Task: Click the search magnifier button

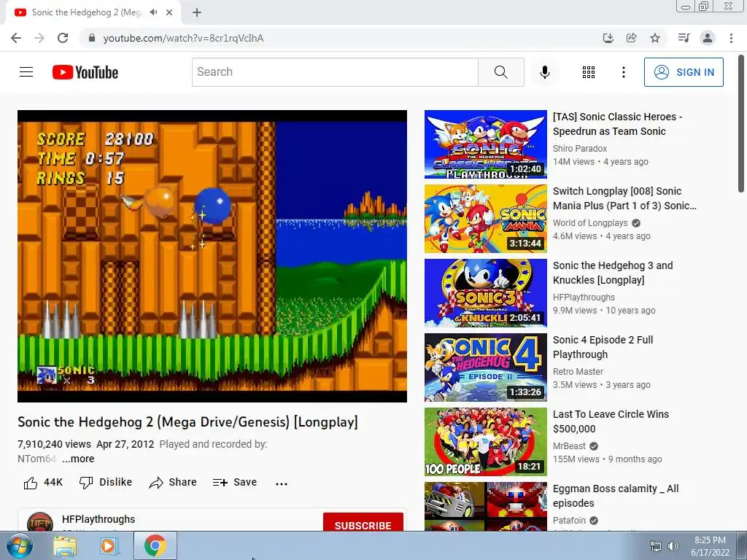Action: click(500, 72)
